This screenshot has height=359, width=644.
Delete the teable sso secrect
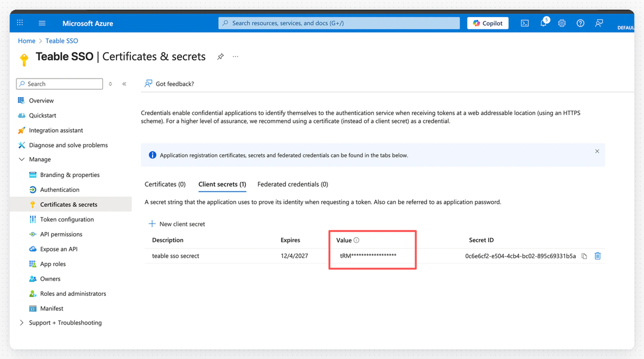[598, 256]
